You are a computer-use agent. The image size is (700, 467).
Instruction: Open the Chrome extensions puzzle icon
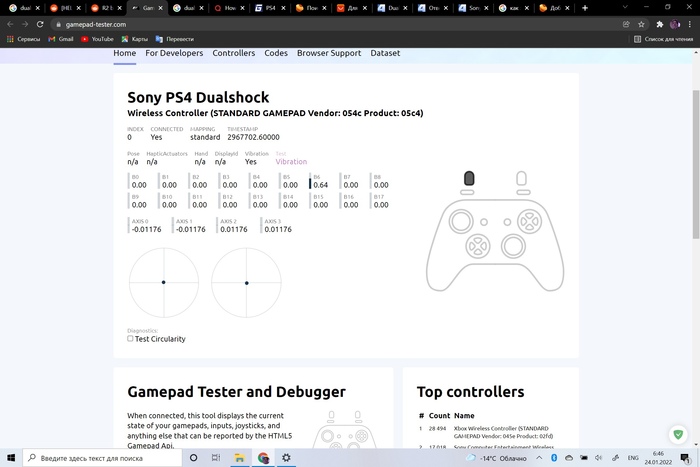click(x=660, y=24)
